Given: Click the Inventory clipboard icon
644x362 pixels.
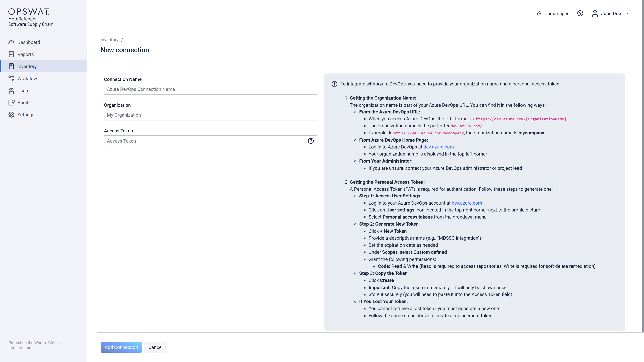Looking at the screenshot, I should click(11, 66).
